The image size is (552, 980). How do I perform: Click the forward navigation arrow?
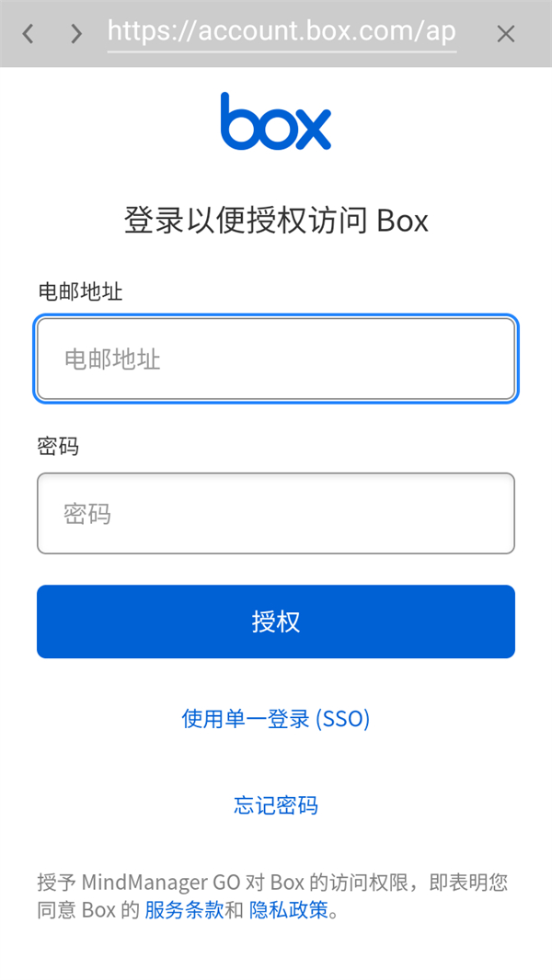(x=75, y=33)
